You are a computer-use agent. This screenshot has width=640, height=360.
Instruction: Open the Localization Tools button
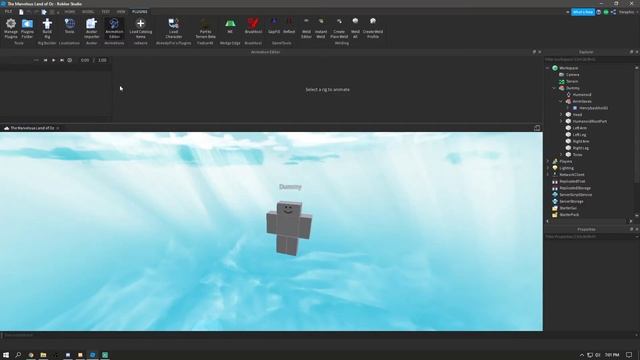coord(69,27)
